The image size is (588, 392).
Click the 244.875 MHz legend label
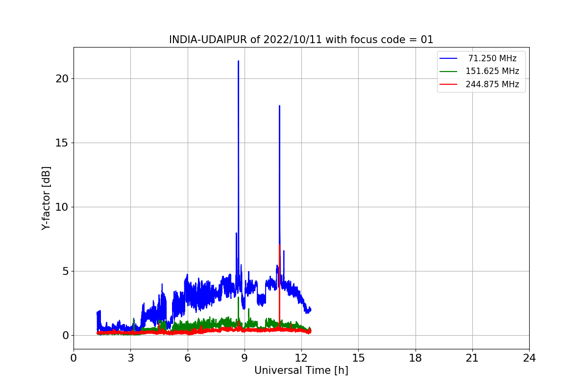[492, 84]
